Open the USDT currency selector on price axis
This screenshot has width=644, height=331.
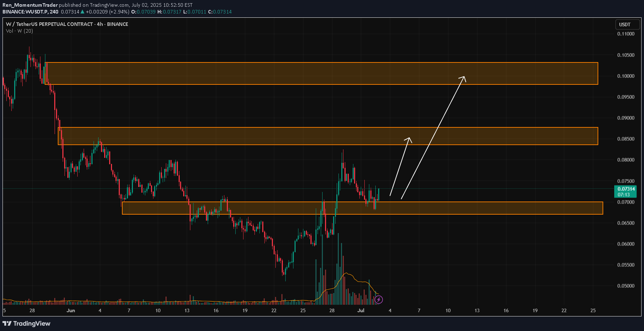[x=627, y=24]
